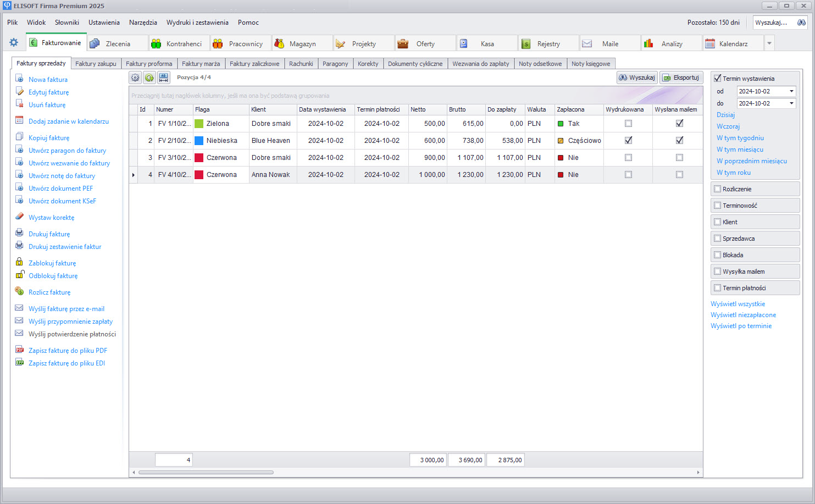
Task: Open the Magazyn module icon
Action: (x=279, y=43)
